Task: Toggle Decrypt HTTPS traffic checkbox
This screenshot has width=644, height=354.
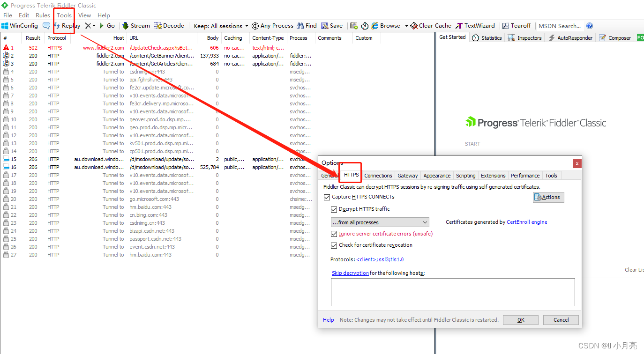Action: 334,209
